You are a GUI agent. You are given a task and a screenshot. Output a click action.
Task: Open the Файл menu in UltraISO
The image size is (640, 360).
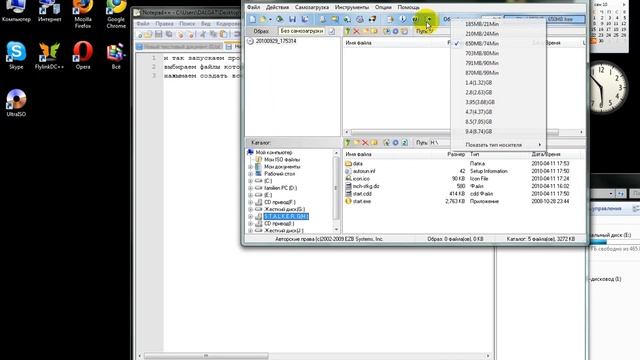click(x=253, y=7)
